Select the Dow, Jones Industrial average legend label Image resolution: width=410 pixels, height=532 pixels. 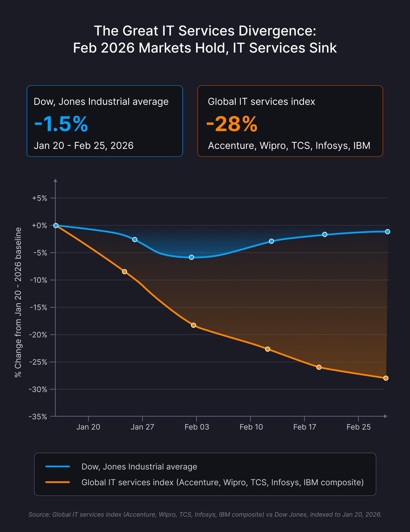(139, 467)
